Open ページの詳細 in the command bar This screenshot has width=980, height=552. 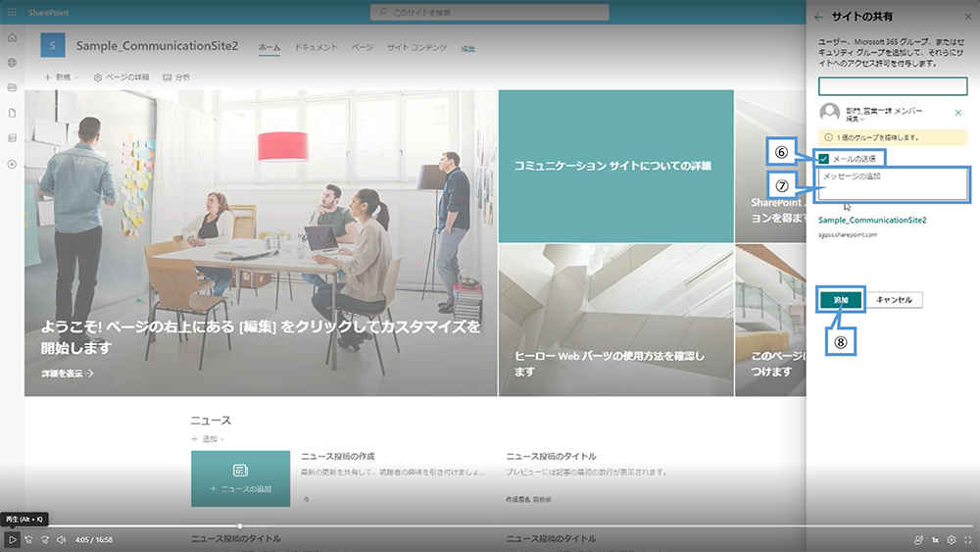pyautogui.click(x=122, y=77)
